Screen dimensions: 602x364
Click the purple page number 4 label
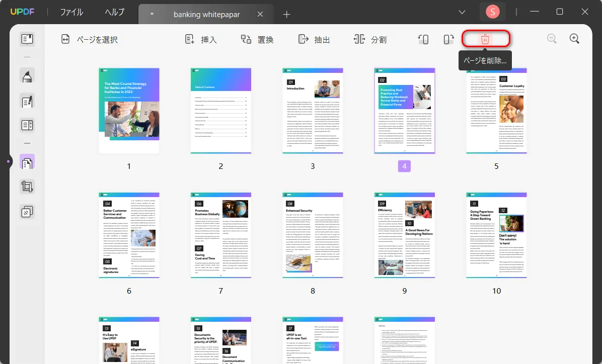(404, 166)
